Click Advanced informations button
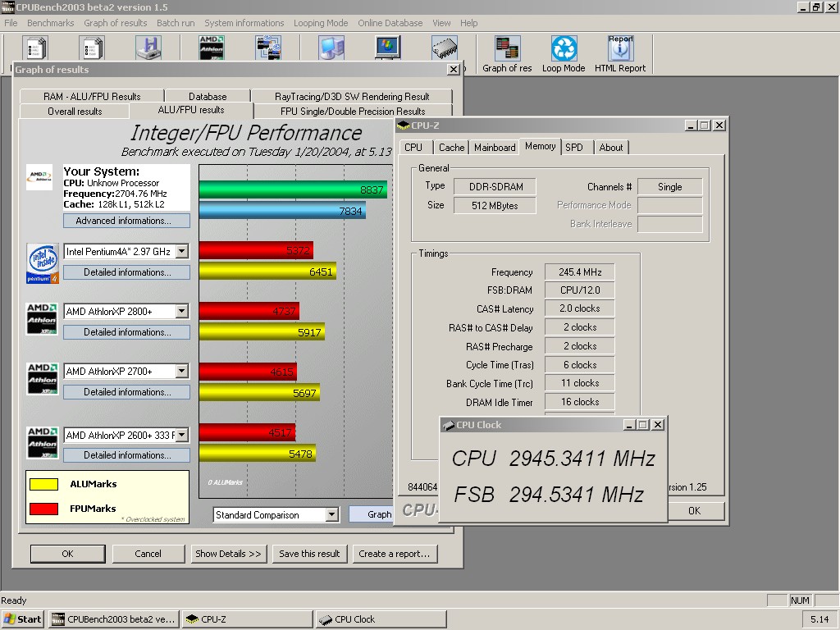Viewport: 840px width, 630px height. (126, 221)
